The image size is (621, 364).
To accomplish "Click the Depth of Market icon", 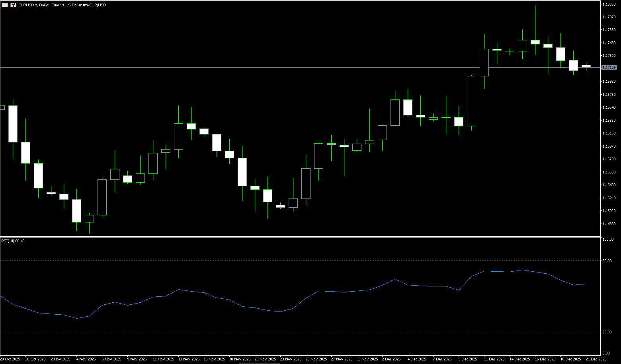I will pos(13,5).
